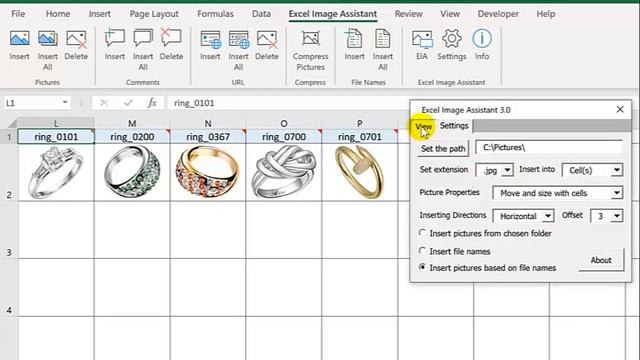The height and width of the screenshot is (360, 640).
Task: Switch to the Developer tab
Action: pyautogui.click(x=498, y=13)
